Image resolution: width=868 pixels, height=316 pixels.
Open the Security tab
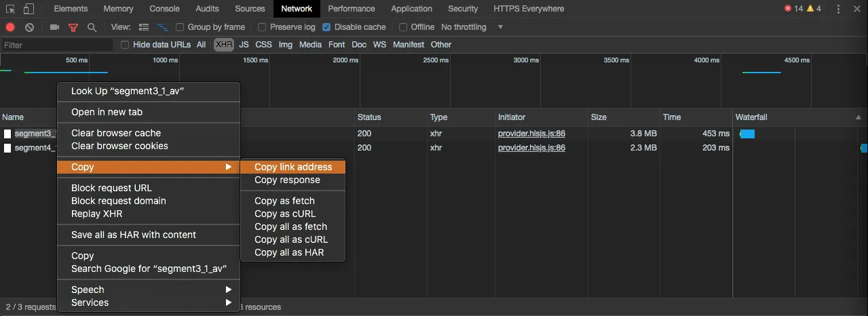[x=463, y=9]
